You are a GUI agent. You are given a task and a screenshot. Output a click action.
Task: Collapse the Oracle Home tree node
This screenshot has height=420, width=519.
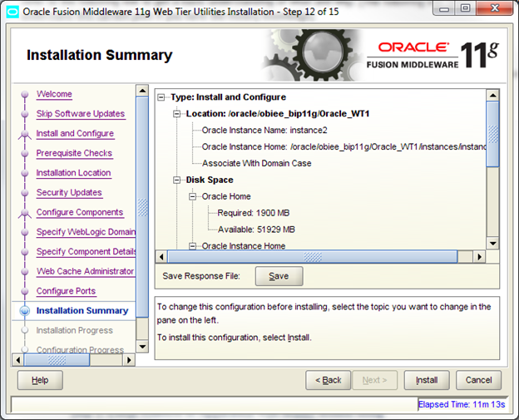click(194, 196)
